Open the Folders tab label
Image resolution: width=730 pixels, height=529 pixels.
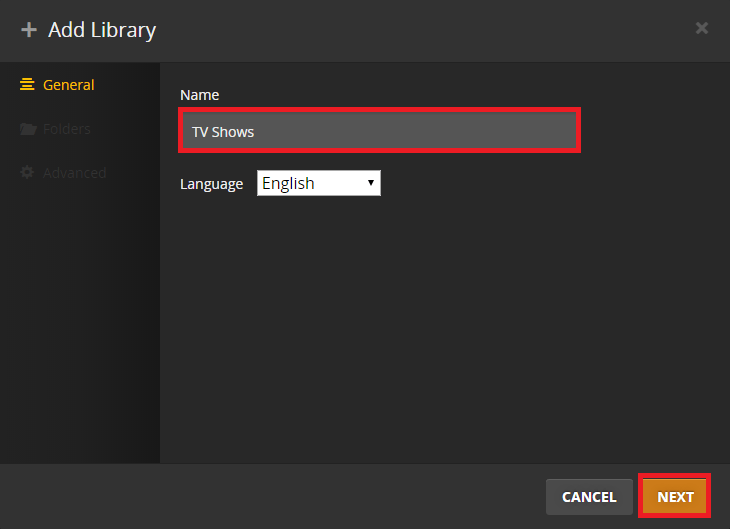[66, 129]
